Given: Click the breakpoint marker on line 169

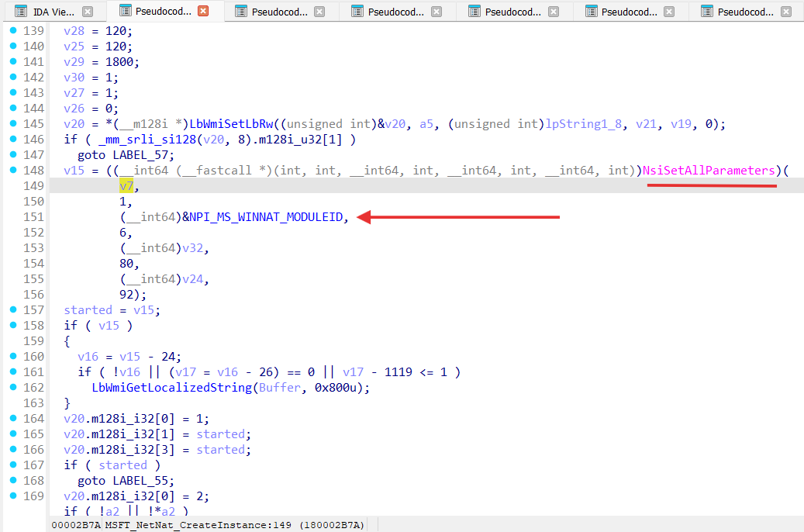Looking at the screenshot, I should point(13,496).
